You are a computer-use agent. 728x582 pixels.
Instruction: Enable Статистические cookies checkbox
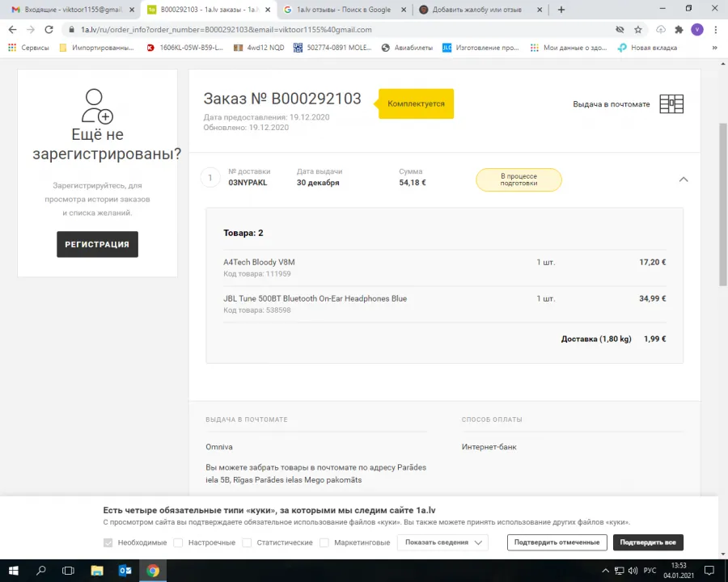point(247,542)
